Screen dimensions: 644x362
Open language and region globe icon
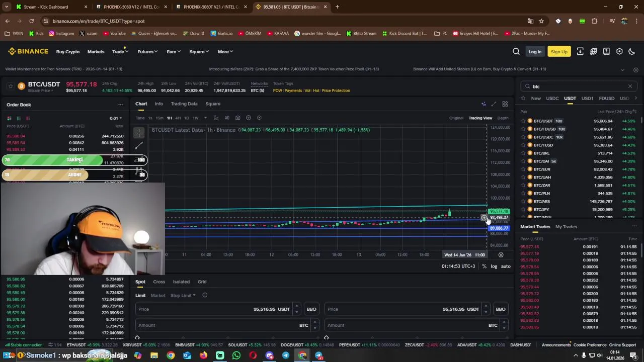[594, 51]
